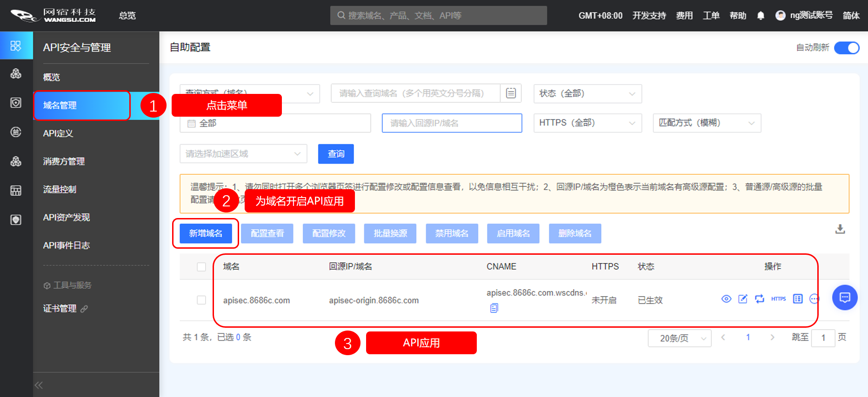Tick the select-all checkbox in table header
The image size is (868, 397).
click(x=201, y=267)
